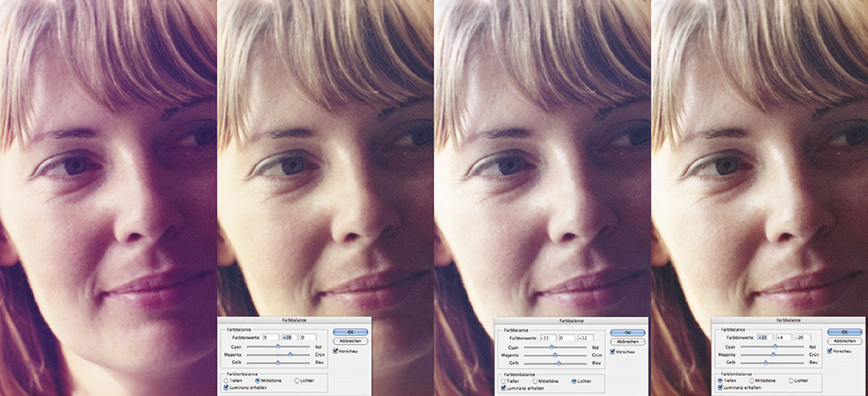The height and width of the screenshot is (396, 868).
Task: Select Tiefen in the dialog showing -20
Action: pos(720,380)
